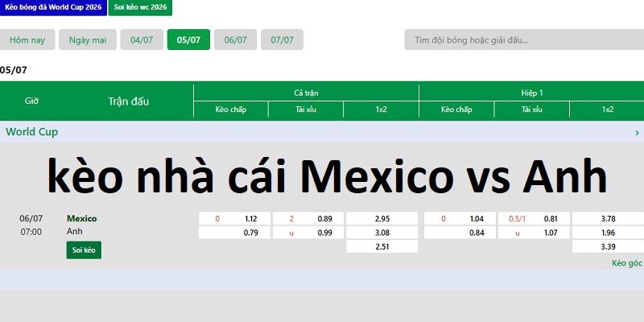Select first-half handicap odds 0.84
Image resolution: width=644 pixels, height=322 pixels.
pos(460,233)
